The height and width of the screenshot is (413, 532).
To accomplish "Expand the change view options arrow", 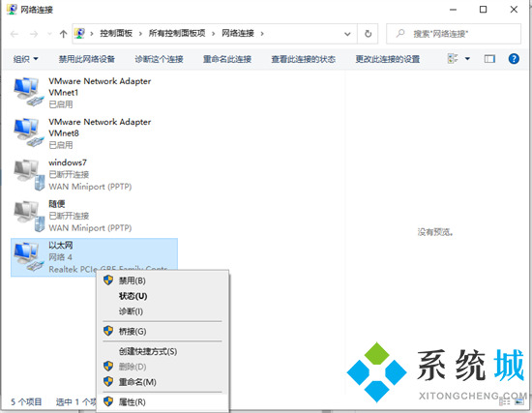I will 467,59.
